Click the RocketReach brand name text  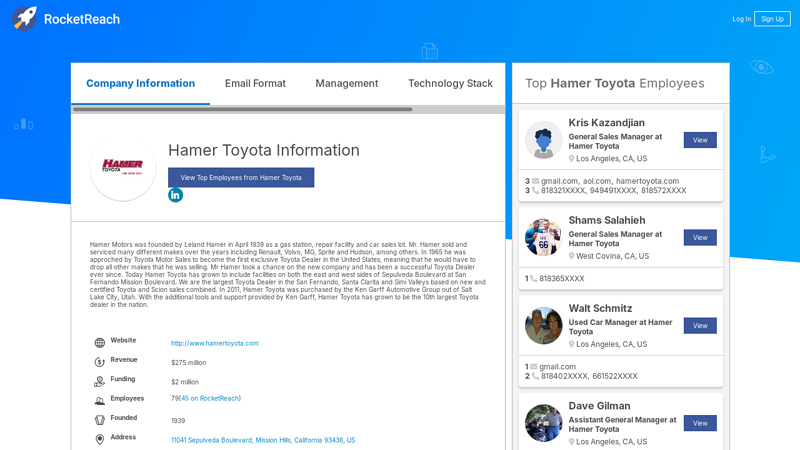click(82, 19)
